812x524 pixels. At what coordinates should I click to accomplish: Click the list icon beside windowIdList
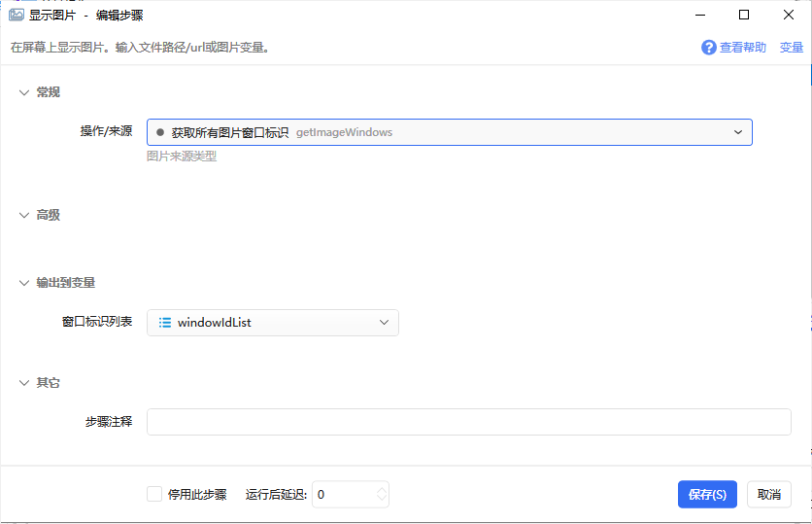pos(165,323)
